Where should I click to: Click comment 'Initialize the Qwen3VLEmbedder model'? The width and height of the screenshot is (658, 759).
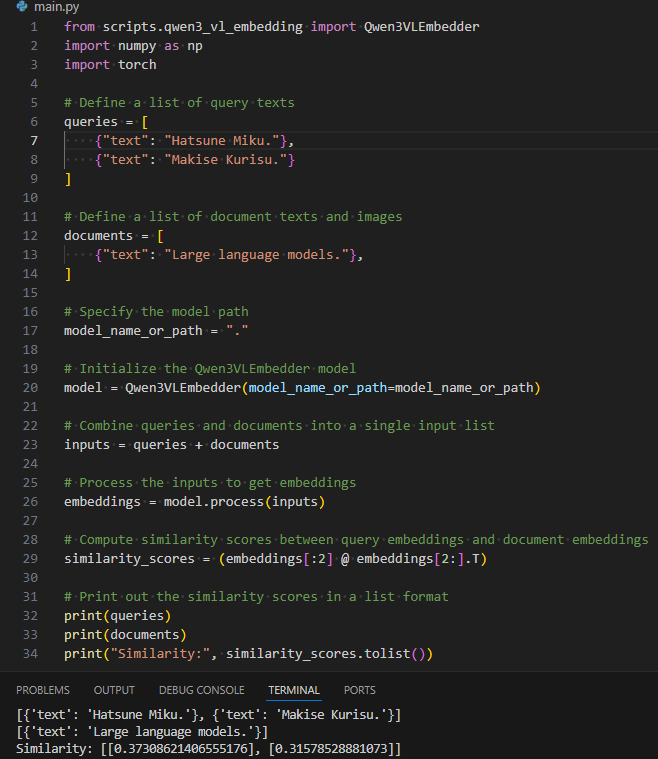pos(210,369)
